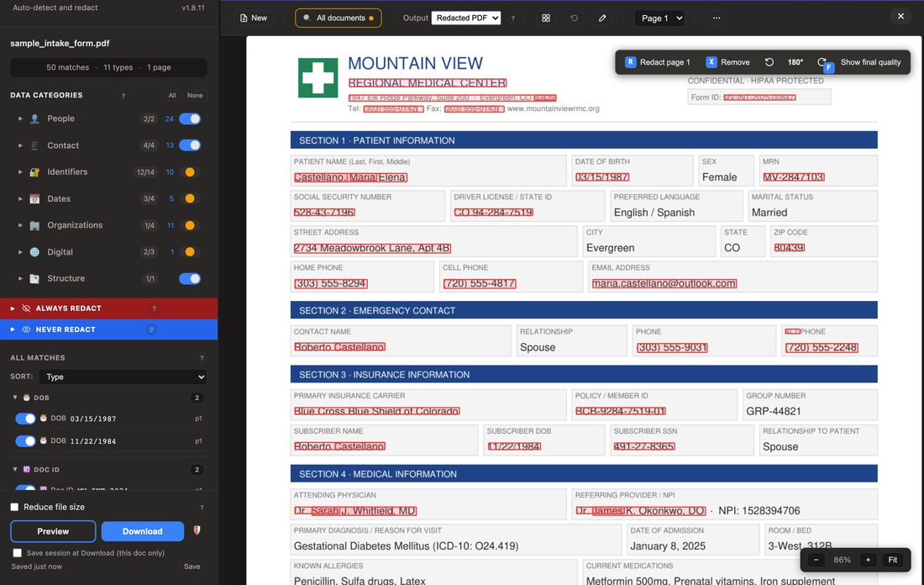Click the New document button
The image size is (924, 585).
tap(254, 18)
